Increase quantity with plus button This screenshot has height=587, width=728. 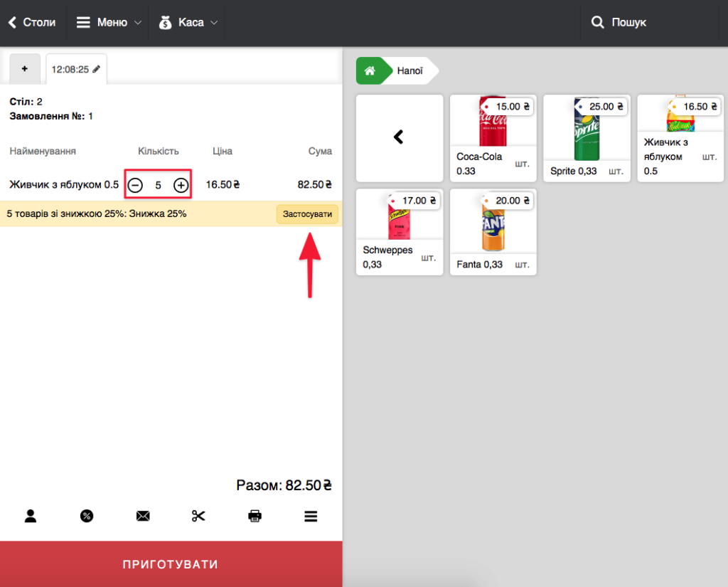click(x=181, y=185)
